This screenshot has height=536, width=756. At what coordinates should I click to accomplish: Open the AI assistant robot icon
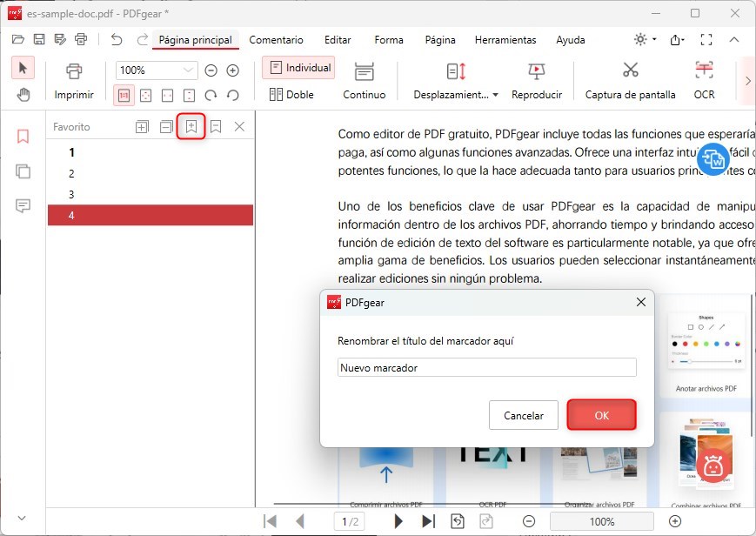(713, 466)
